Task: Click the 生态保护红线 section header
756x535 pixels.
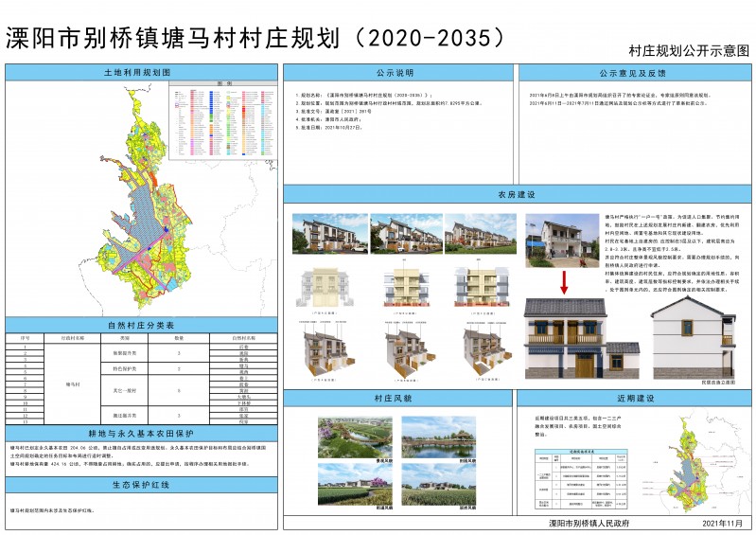Action: [141, 485]
